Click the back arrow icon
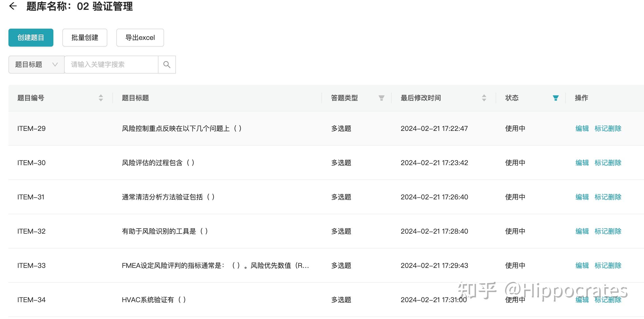 (13, 6)
